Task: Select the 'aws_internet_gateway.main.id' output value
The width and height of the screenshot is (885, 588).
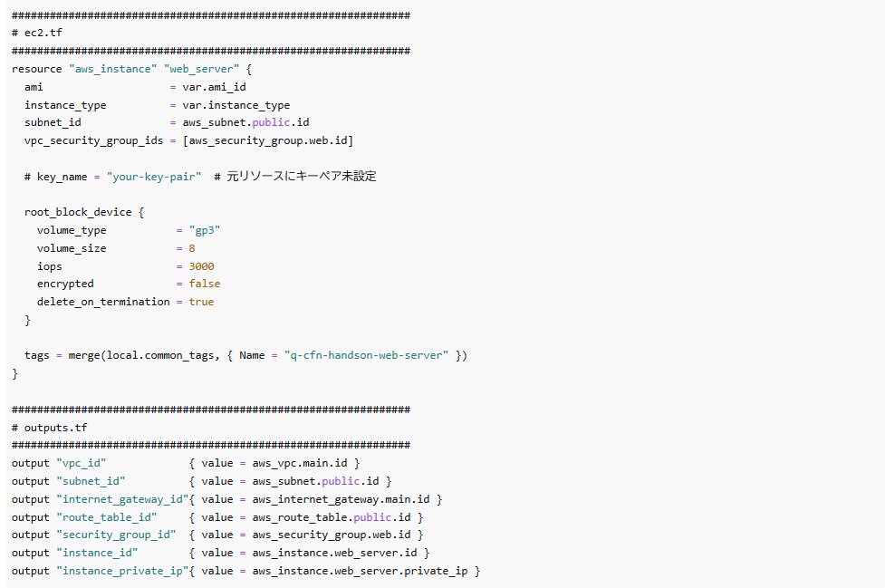Action: 341,499
